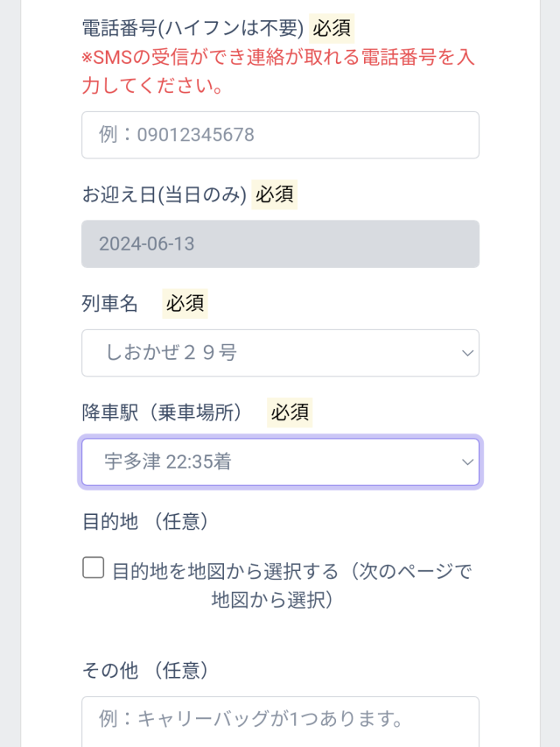This screenshot has width=560, height=747.
Task: Enable the 目的地を地図から選択する checkbox
Action: [94, 568]
